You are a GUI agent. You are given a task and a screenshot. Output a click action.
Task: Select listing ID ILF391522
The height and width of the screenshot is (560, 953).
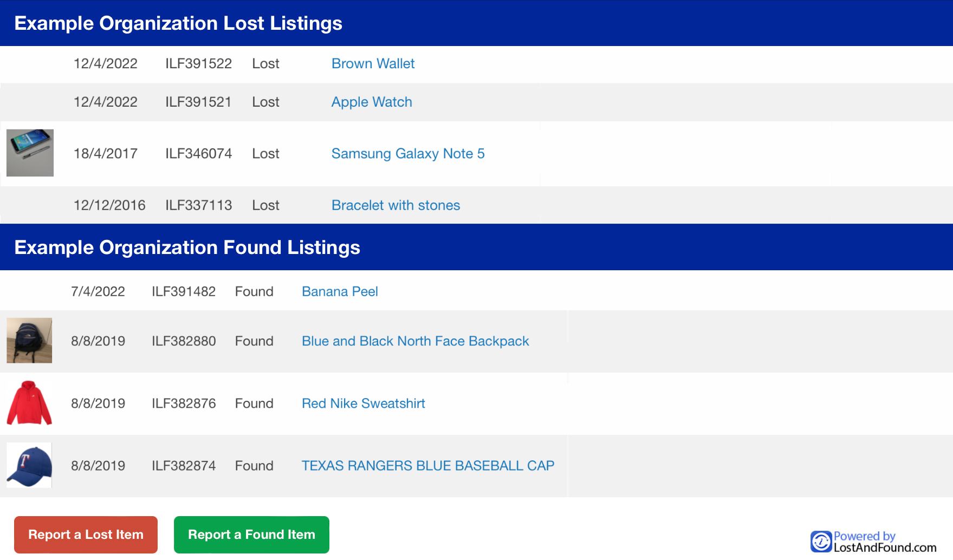pos(198,63)
